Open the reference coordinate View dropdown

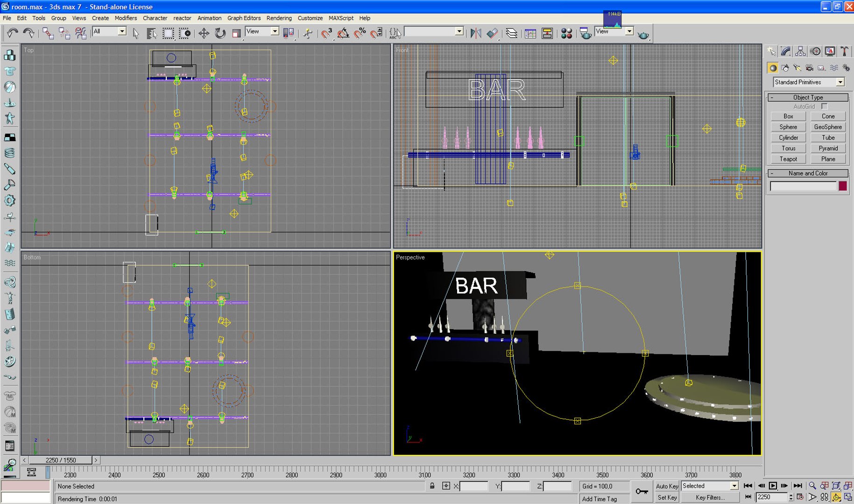[x=262, y=31]
